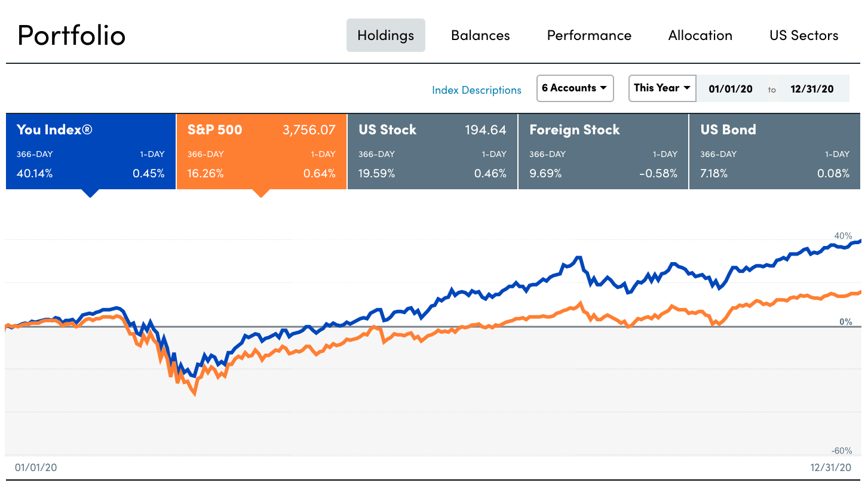Image resolution: width=868 pixels, height=483 pixels.
Task: Edit the start date field 01/01/20
Action: 731,89
